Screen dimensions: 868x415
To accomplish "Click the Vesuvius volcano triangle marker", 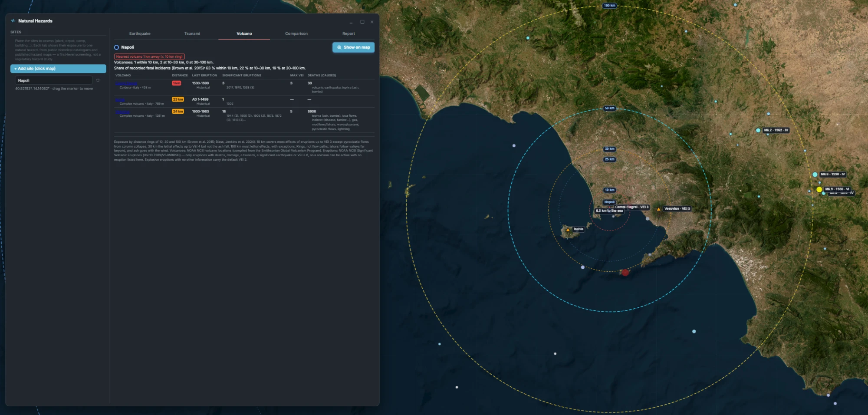I will [658, 209].
